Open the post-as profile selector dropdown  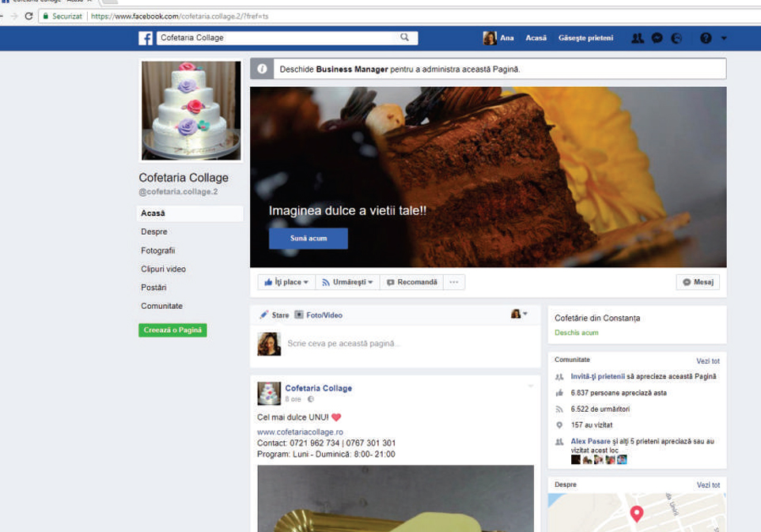click(519, 314)
